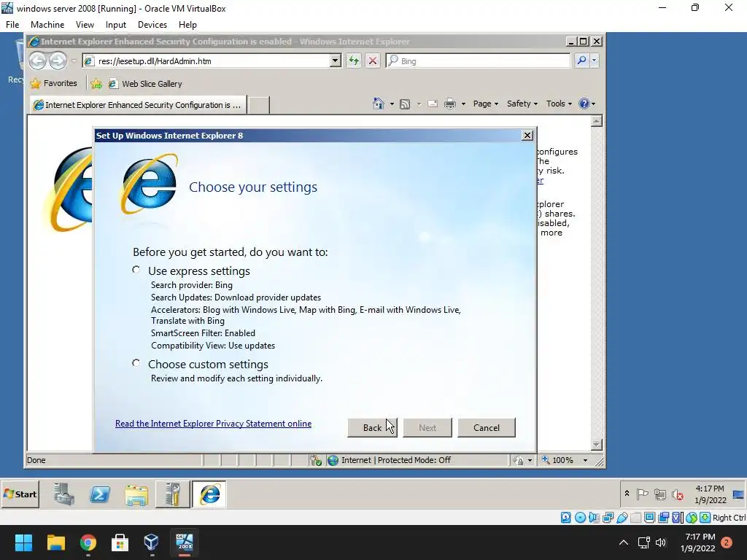Click the Print icon in command bar
The height and width of the screenshot is (560, 747).
(449, 104)
